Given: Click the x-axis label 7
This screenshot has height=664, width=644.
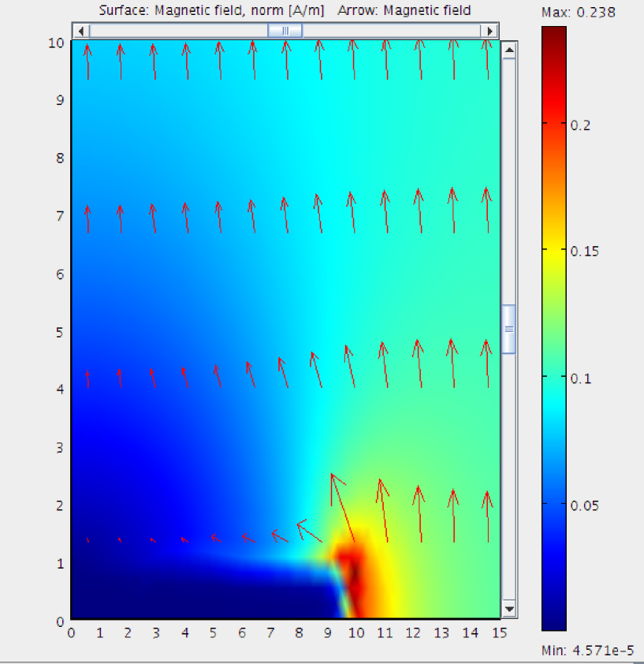Looking at the screenshot, I should 270,632.
